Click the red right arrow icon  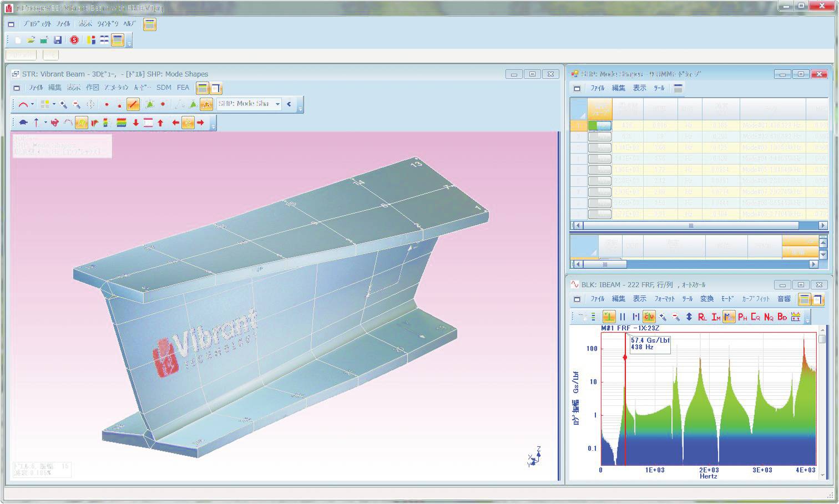200,123
